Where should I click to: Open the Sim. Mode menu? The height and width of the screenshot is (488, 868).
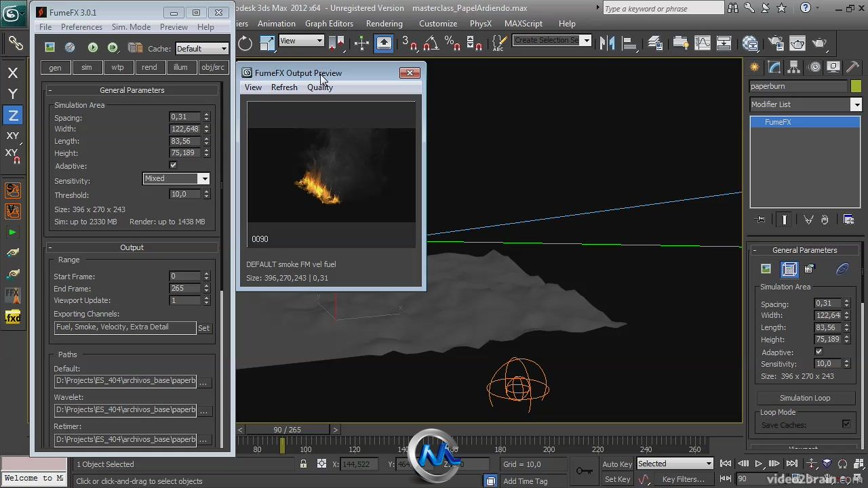coord(131,27)
